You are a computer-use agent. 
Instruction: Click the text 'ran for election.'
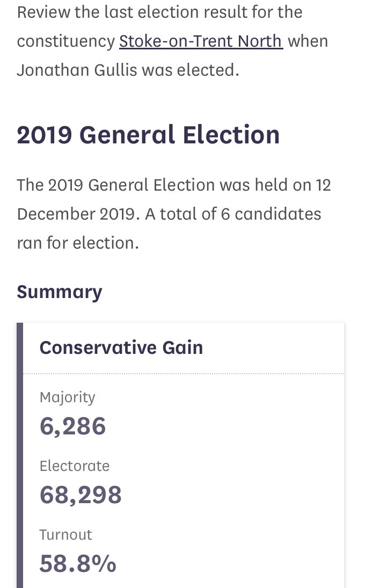[x=78, y=243]
